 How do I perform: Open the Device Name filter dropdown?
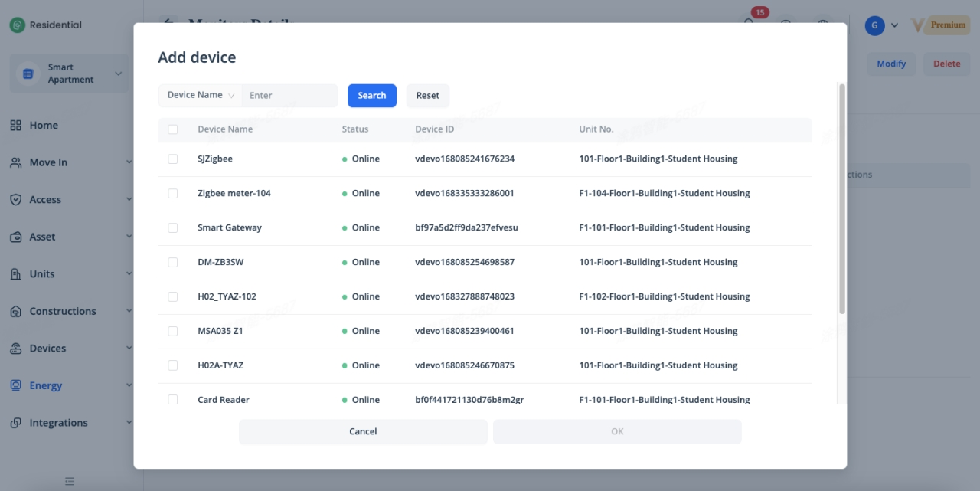tap(201, 96)
